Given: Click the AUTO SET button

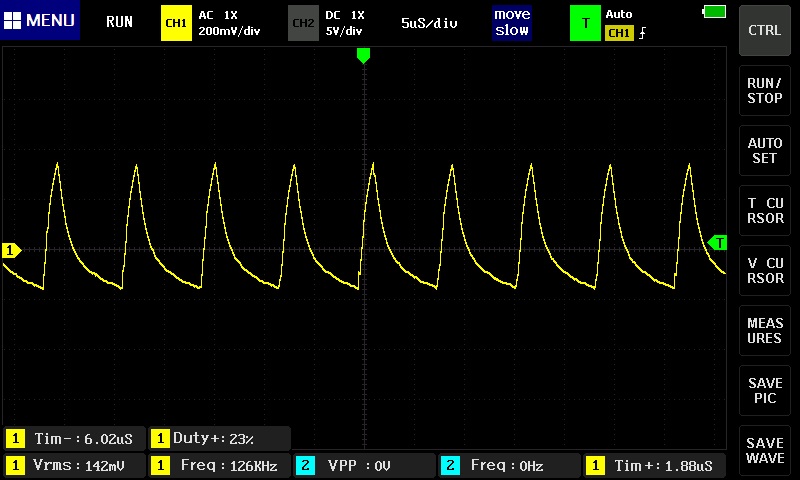Looking at the screenshot, I should (764, 150).
